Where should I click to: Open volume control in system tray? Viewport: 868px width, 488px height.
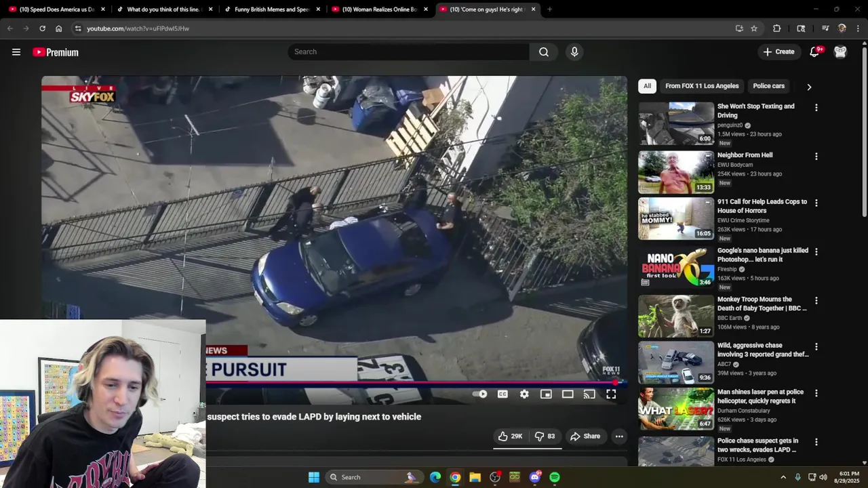(823, 477)
